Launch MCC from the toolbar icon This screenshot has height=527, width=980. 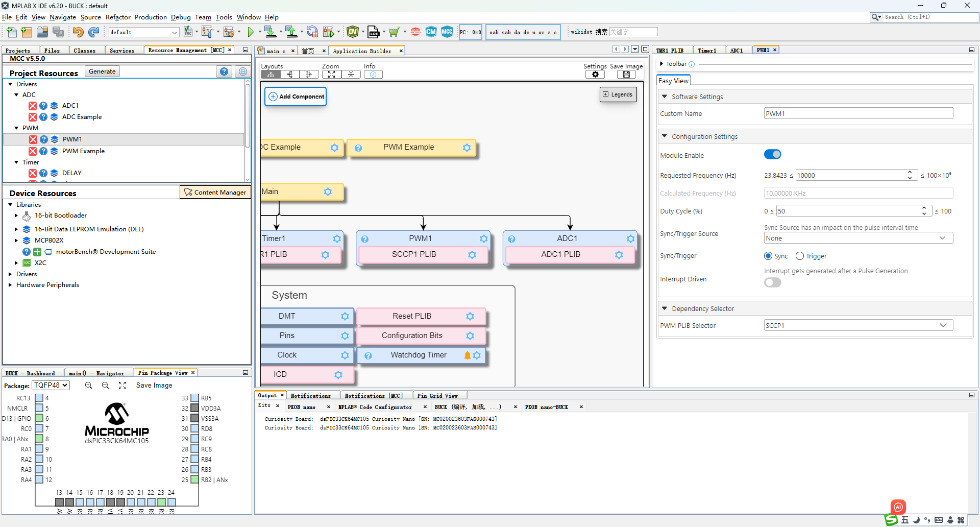[447, 32]
